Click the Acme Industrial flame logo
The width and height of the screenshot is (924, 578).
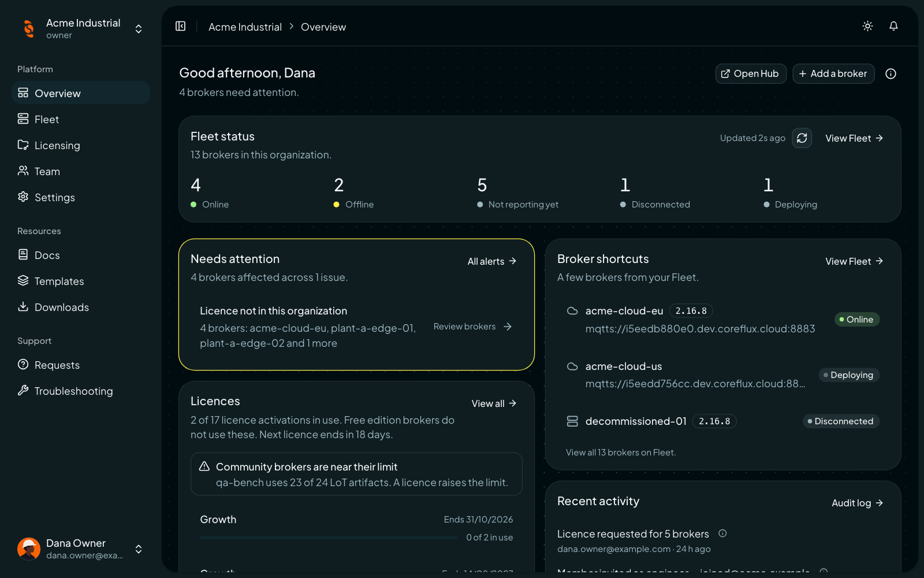(29, 28)
